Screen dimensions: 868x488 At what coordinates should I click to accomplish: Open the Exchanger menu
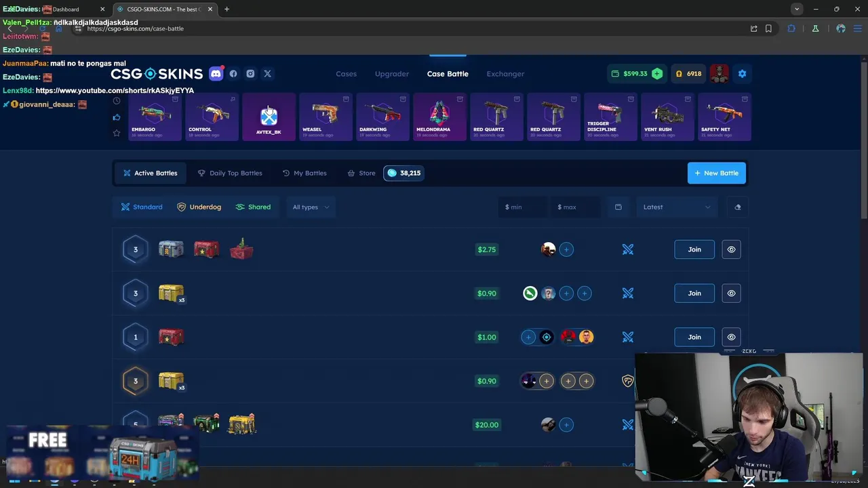(505, 74)
